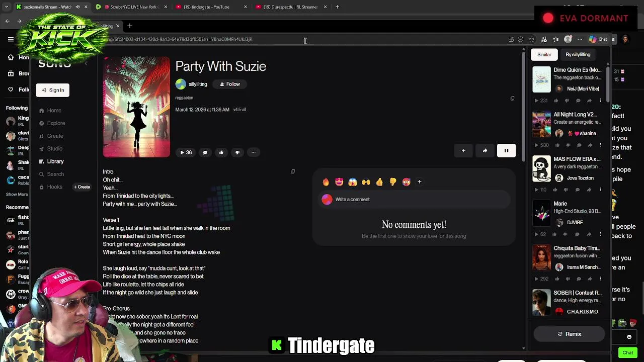Switch to Similar tab
The width and height of the screenshot is (644, 362).
544,54
